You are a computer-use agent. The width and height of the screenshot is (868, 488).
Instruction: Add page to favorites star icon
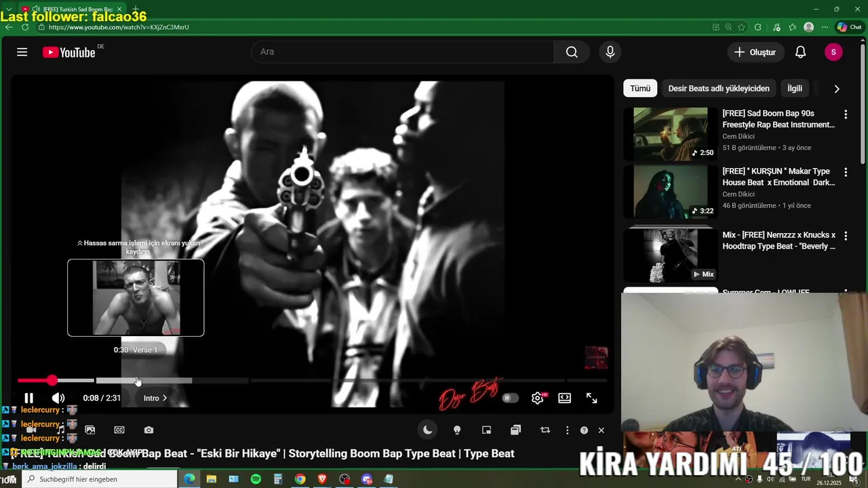click(x=741, y=27)
